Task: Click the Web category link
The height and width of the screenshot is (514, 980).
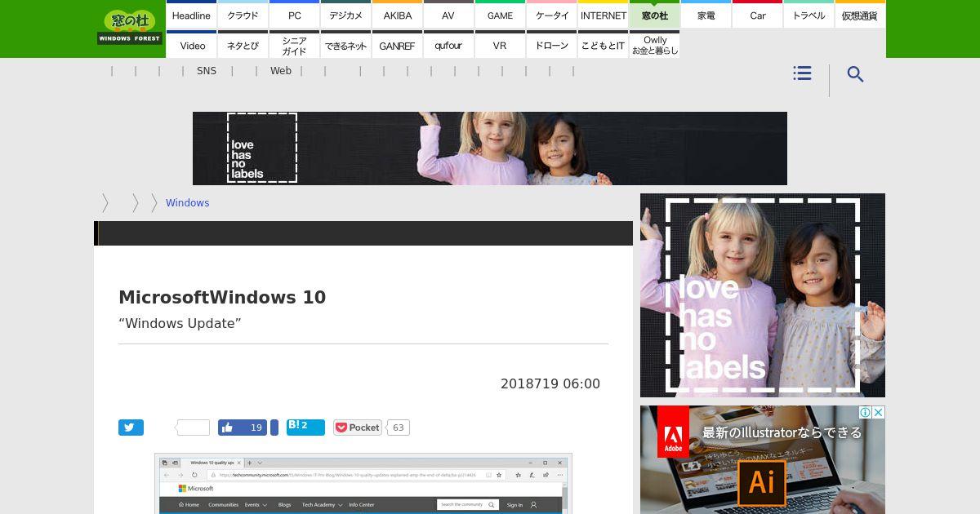Action: click(281, 71)
